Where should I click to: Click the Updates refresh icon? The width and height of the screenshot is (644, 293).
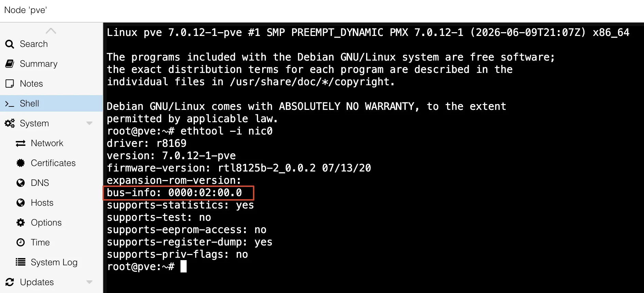(x=10, y=282)
